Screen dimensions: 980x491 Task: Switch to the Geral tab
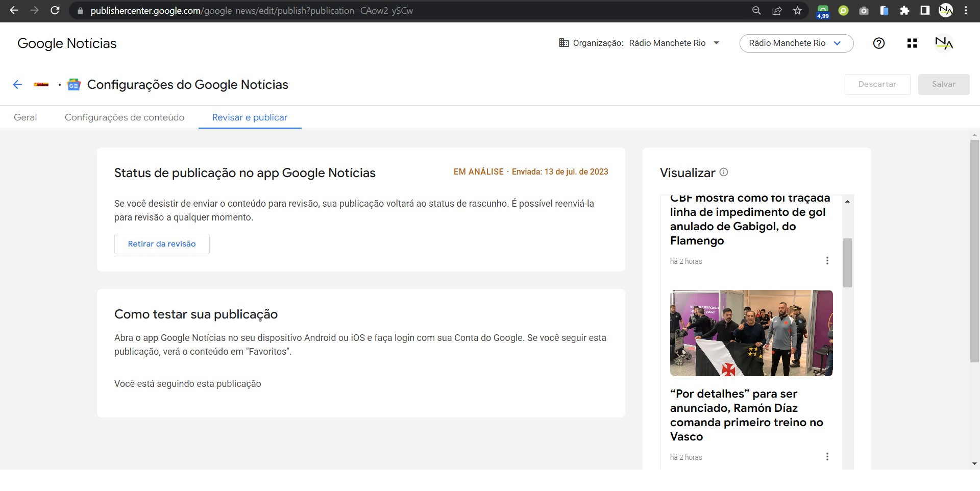click(x=26, y=117)
